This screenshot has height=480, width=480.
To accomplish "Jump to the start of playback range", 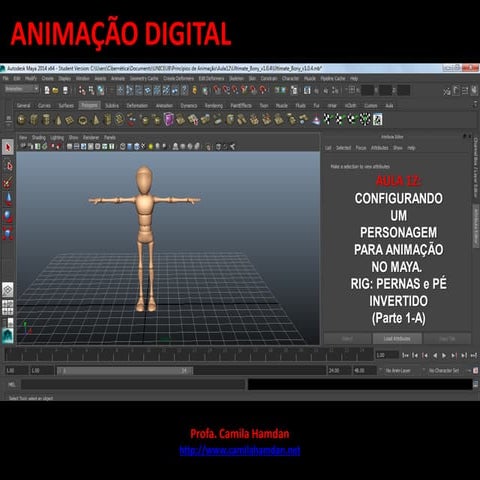I will pyautogui.click(x=405, y=355).
